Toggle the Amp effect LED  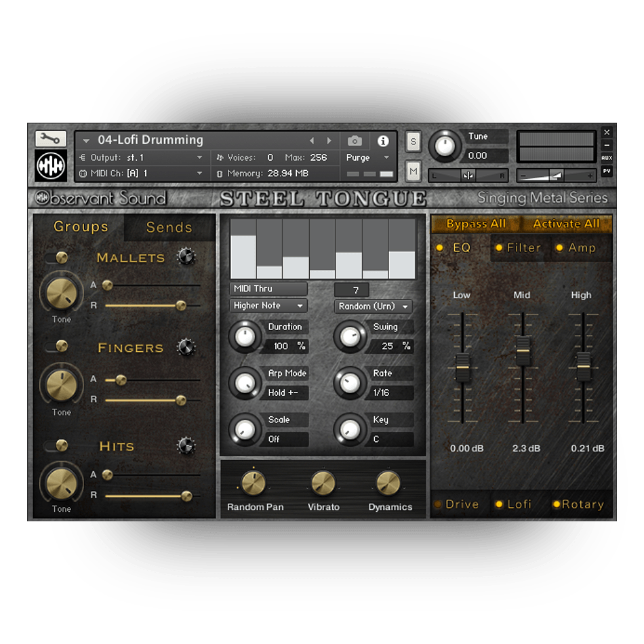(x=559, y=247)
